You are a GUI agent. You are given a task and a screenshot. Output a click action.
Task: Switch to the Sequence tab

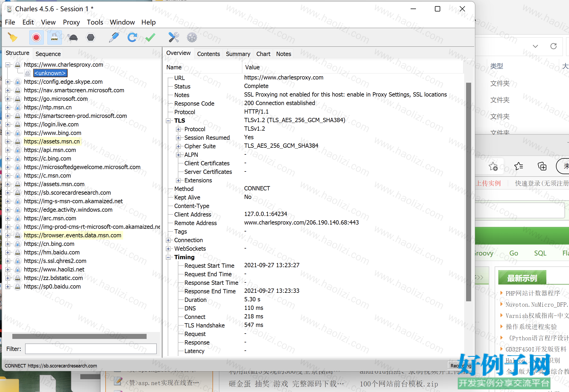[48, 54]
